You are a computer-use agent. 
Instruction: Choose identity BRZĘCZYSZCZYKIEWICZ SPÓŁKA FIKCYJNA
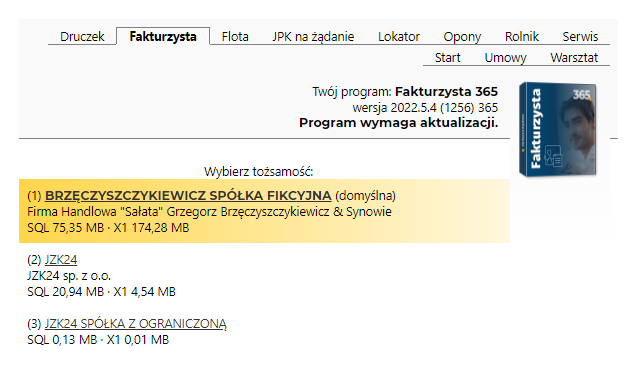(188, 196)
